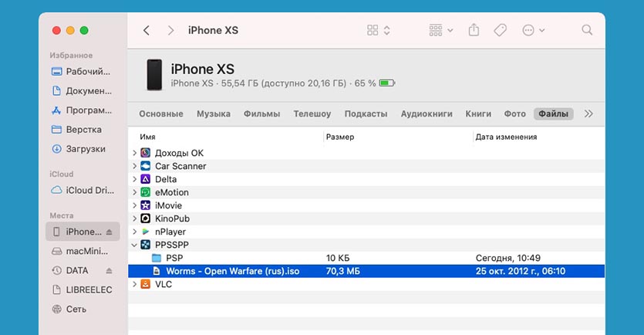Open Загрузки in the sidebar

pyautogui.click(x=78, y=149)
